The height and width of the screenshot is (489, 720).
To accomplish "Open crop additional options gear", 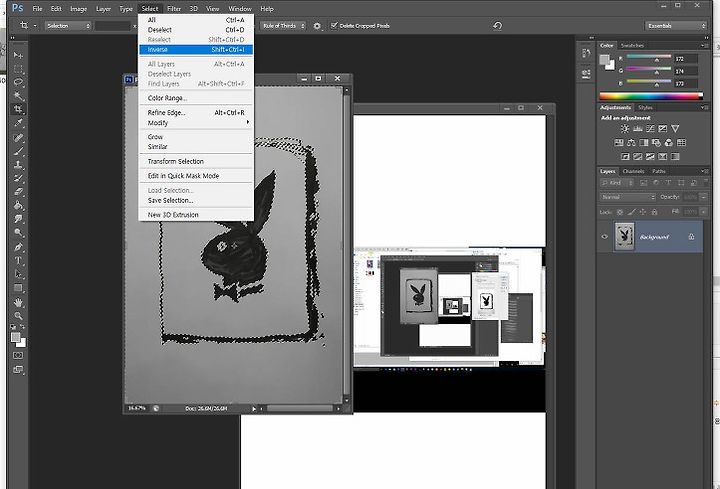I will [317, 26].
